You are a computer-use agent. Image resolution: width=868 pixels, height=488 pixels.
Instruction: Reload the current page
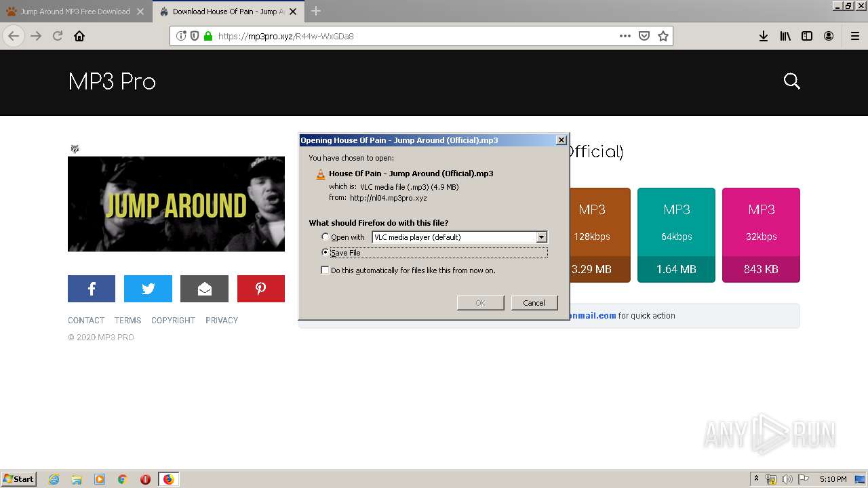click(x=58, y=36)
